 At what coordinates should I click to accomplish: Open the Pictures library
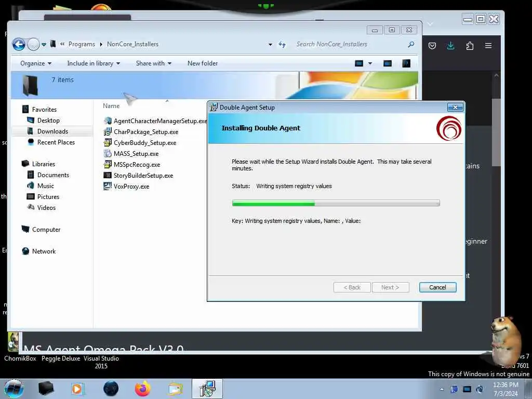(48, 197)
